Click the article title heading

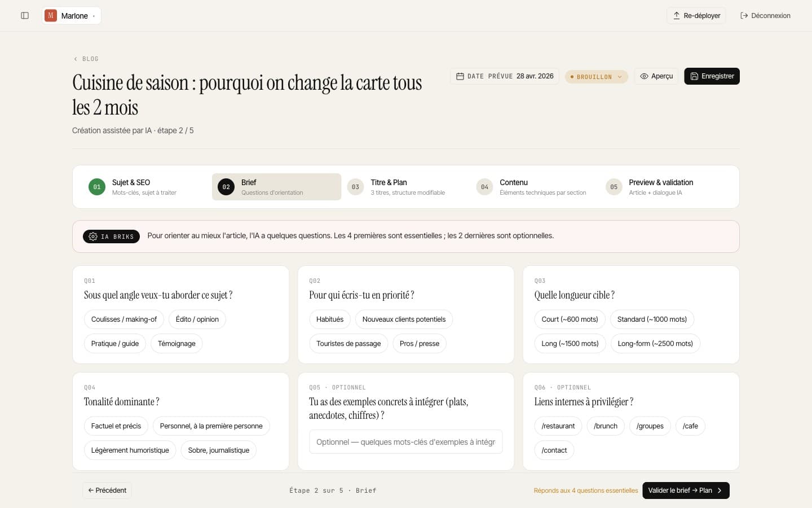tap(247, 95)
